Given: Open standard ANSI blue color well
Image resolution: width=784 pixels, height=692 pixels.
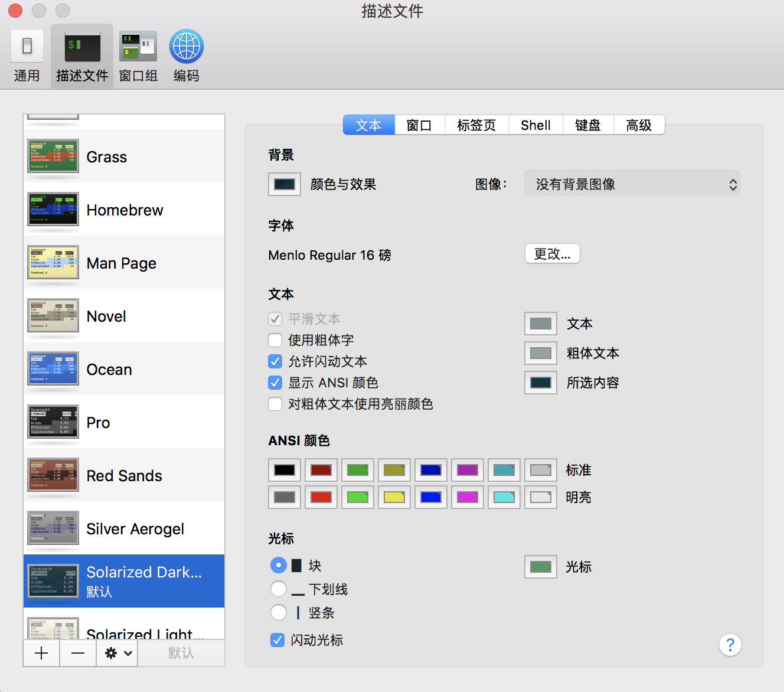Looking at the screenshot, I should 431,470.
